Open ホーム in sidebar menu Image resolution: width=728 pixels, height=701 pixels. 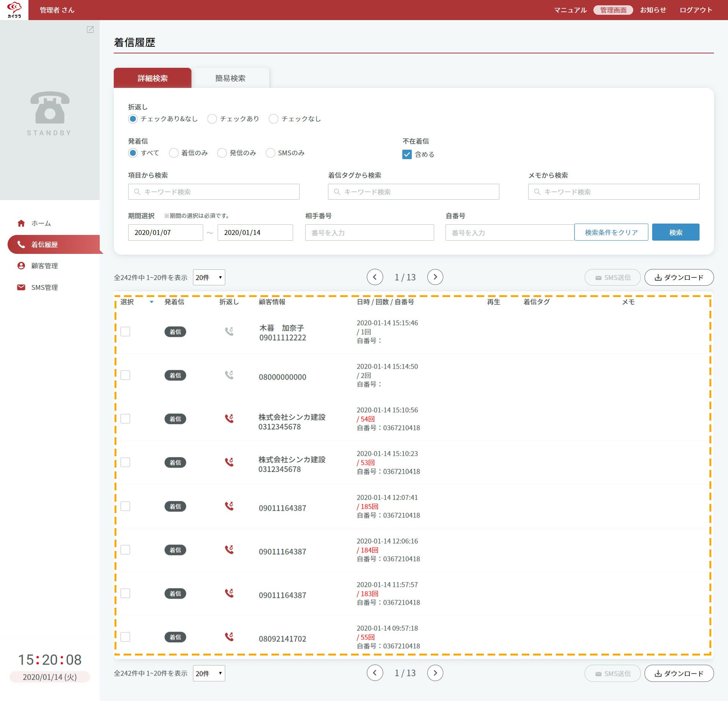click(x=41, y=223)
